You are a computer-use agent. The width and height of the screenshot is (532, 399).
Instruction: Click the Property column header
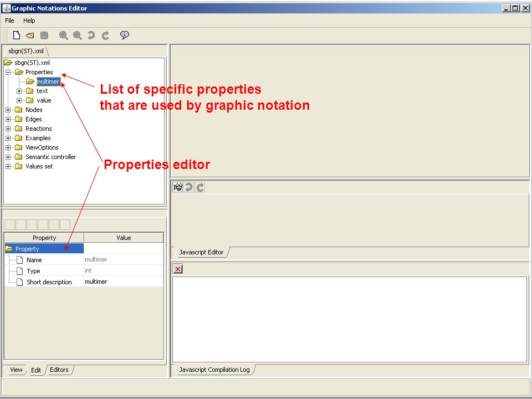(44, 238)
